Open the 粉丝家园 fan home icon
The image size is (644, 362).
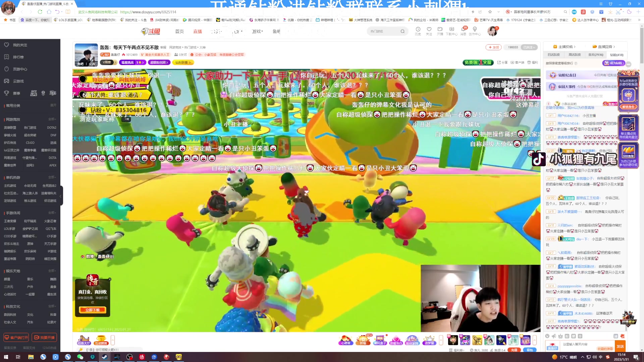click(x=412, y=340)
